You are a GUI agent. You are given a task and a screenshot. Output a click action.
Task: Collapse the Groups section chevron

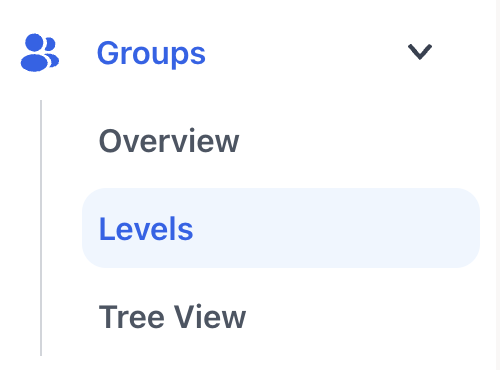[420, 52]
